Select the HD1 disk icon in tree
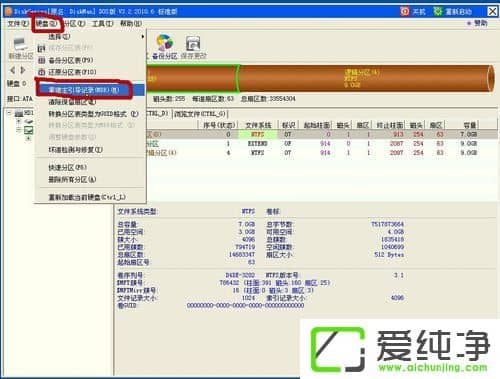 (19, 113)
